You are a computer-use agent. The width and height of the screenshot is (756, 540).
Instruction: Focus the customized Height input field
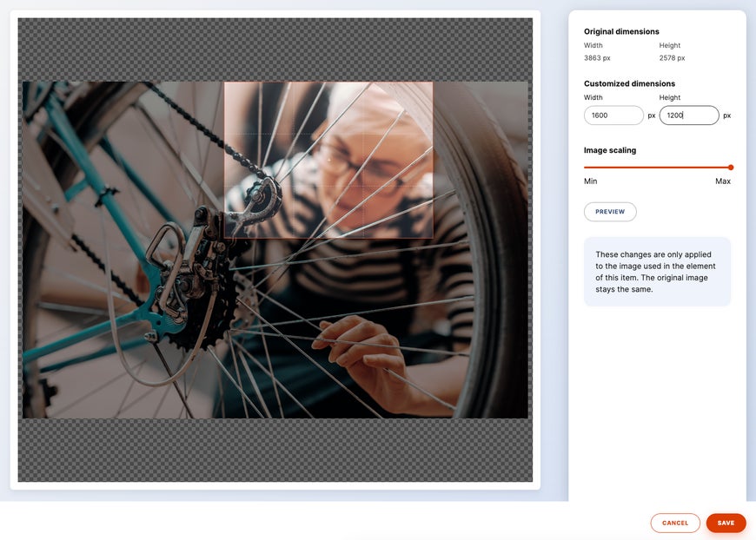(x=689, y=115)
